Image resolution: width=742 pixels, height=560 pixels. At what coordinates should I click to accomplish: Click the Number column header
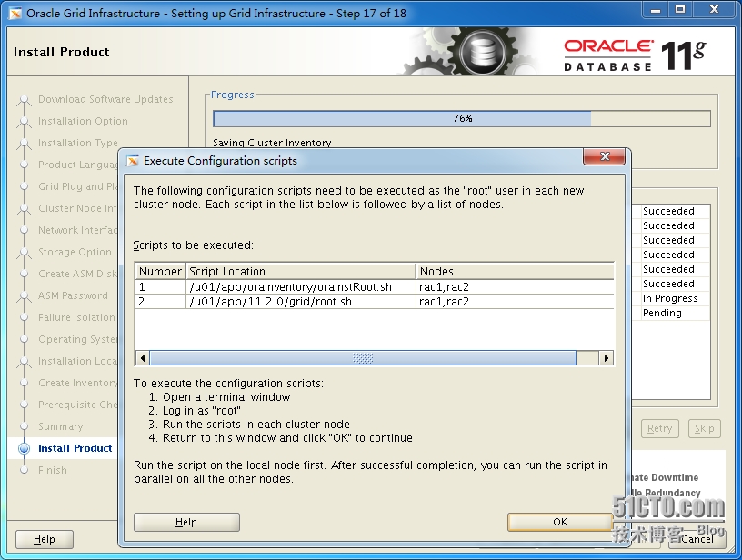click(160, 272)
